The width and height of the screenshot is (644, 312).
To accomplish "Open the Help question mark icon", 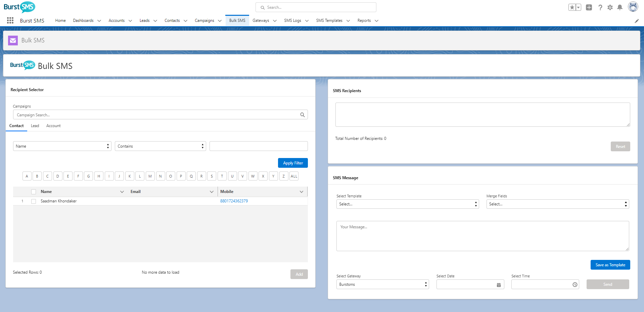I will (600, 7).
